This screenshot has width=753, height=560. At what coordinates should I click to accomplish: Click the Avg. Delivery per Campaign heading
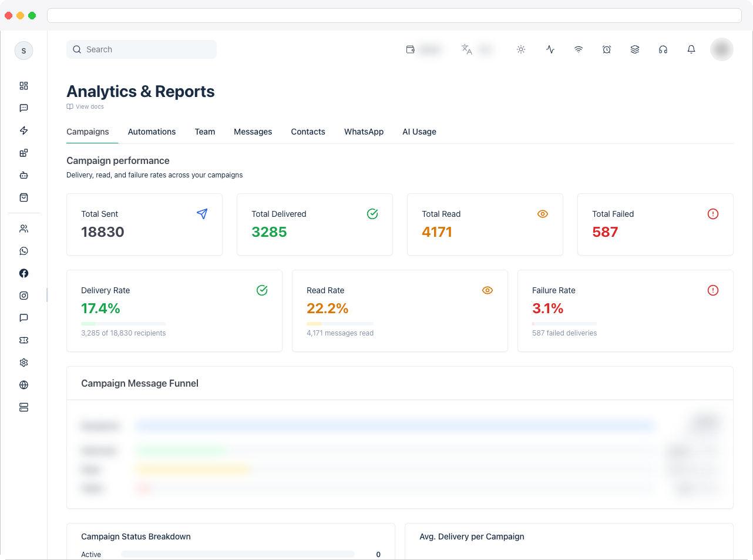(x=472, y=536)
